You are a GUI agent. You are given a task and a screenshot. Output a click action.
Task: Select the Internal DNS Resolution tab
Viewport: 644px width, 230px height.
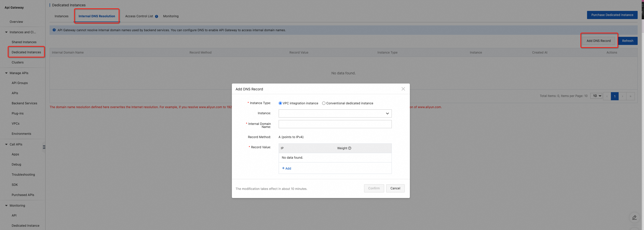[x=97, y=16]
